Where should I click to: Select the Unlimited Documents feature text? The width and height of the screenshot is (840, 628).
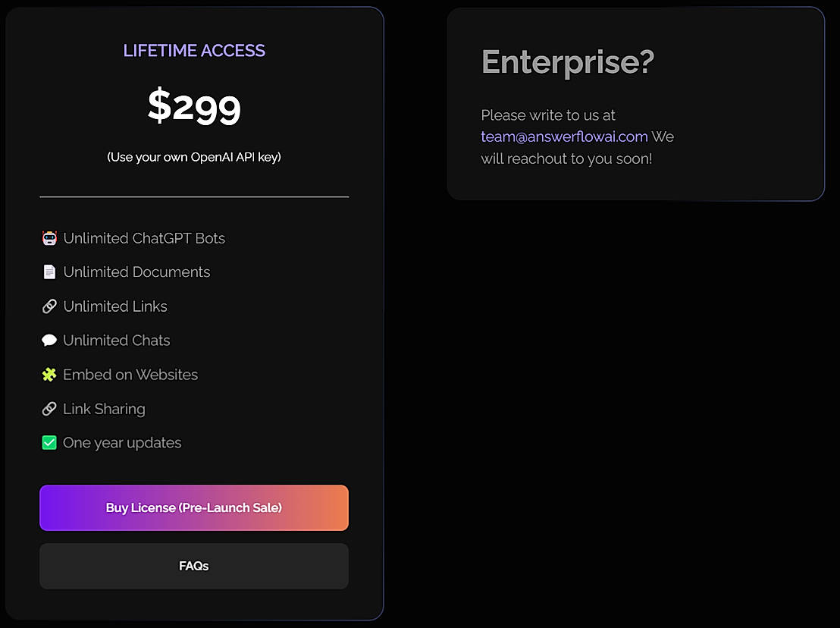(x=136, y=272)
